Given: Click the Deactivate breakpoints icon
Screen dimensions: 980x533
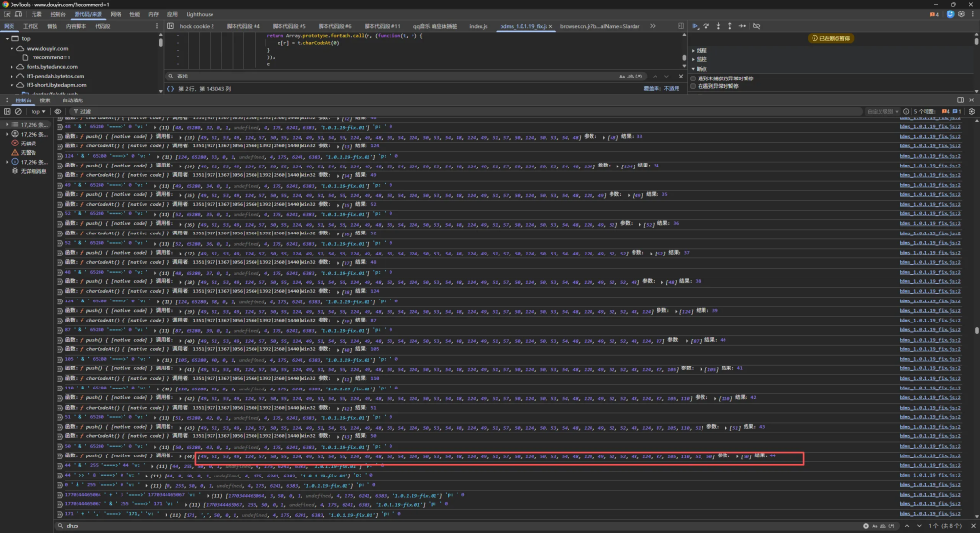Looking at the screenshot, I should tap(755, 26).
